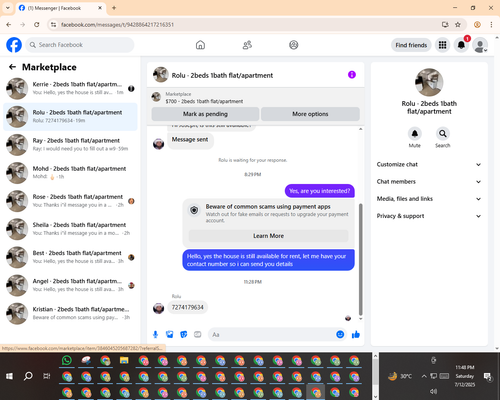Screen dimensions: 500x400
Task: Open Chrome three-dot menu
Action: [x=491, y=25]
